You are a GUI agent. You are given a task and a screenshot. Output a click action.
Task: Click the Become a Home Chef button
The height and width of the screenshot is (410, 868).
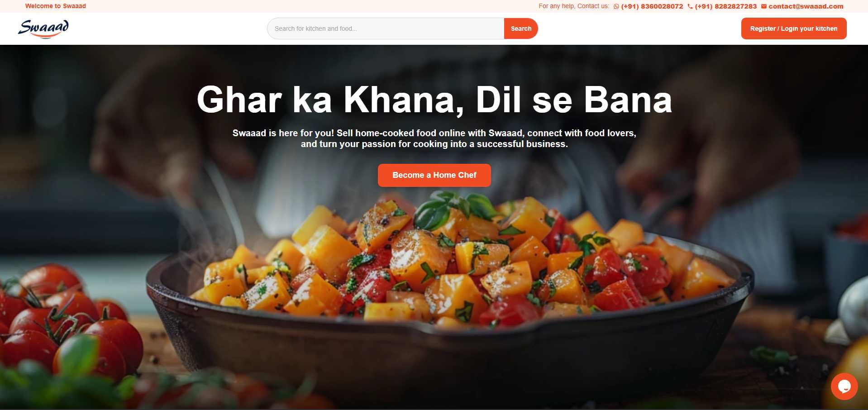coord(434,175)
